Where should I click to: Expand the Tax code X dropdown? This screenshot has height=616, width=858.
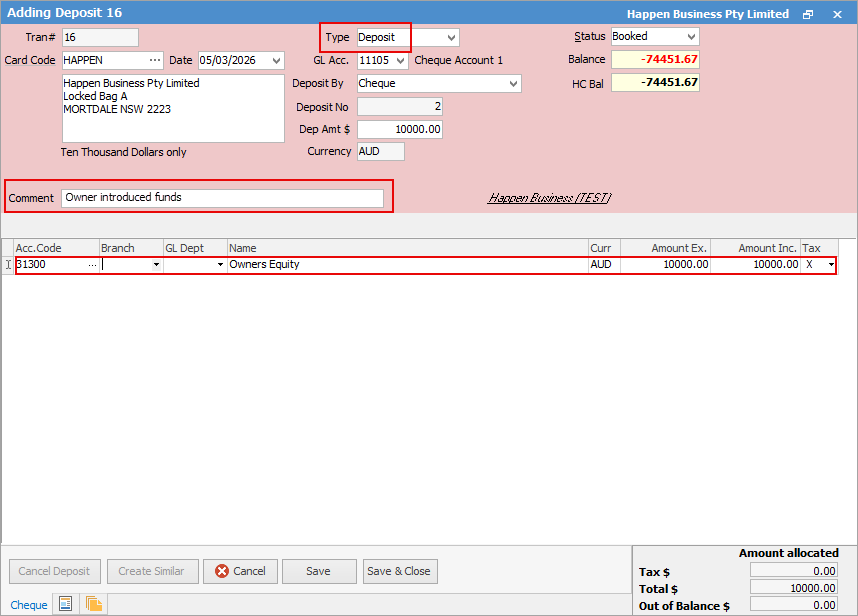(x=831, y=265)
